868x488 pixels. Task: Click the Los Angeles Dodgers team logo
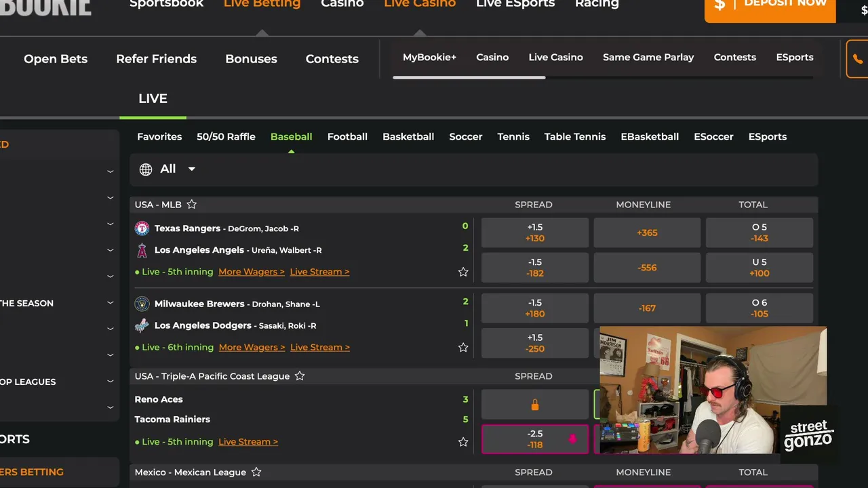(x=142, y=325)
